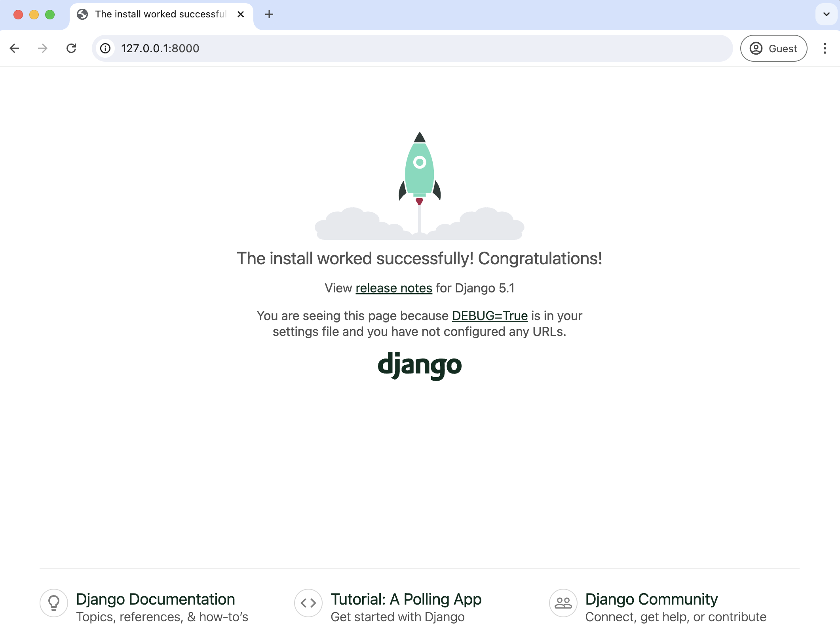Click the Django Community panel
Screen dimensions: 840x641
[674, 605]
